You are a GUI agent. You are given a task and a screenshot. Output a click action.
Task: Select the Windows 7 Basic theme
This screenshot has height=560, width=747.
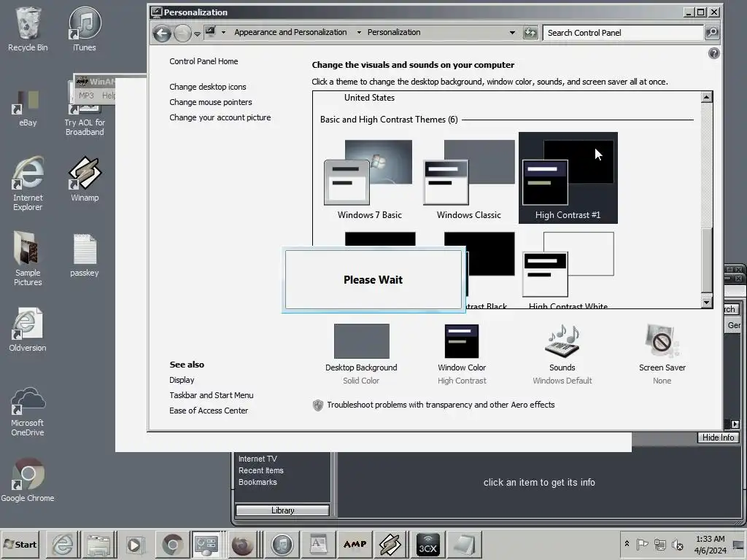(x=370, y=179)
